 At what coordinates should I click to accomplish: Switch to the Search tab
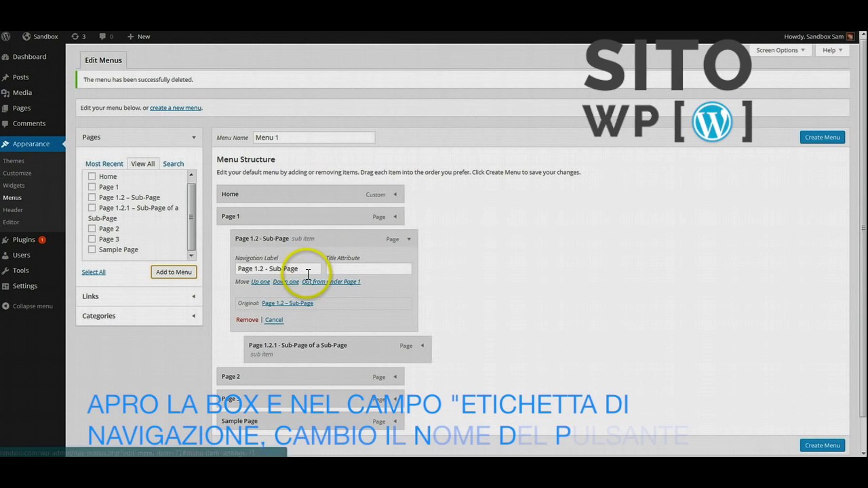pyautogui.click(x=173, y=163)
